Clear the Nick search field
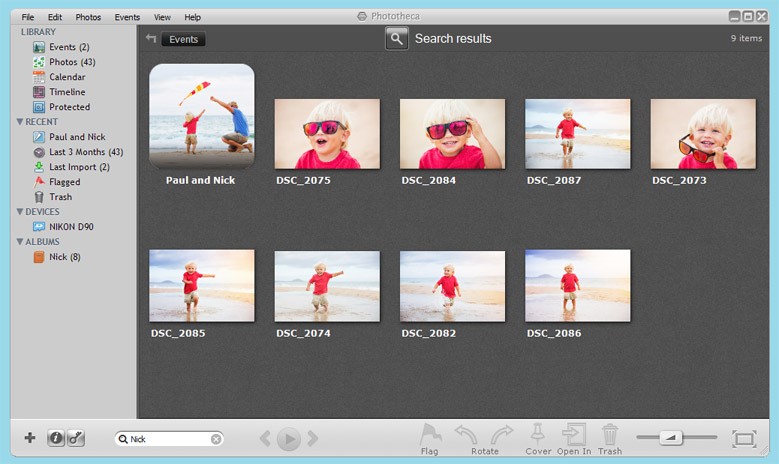 (x=216, y=439)
